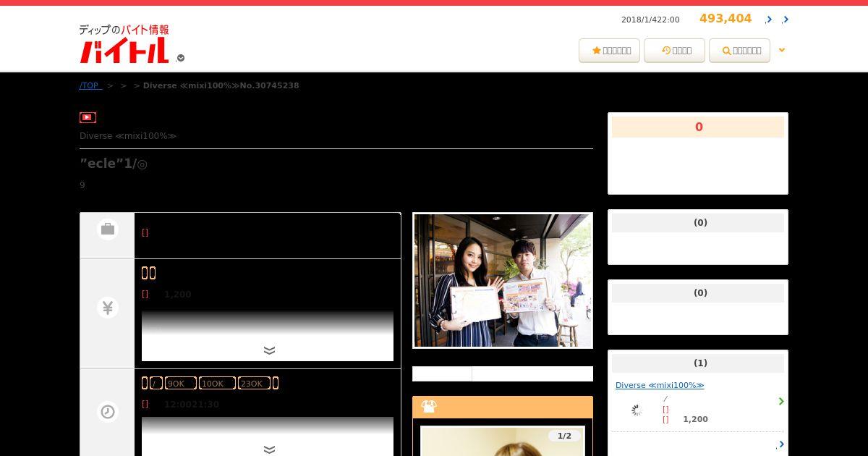Open dropdown arrow beside the Baitoru logo

(181, 58)
